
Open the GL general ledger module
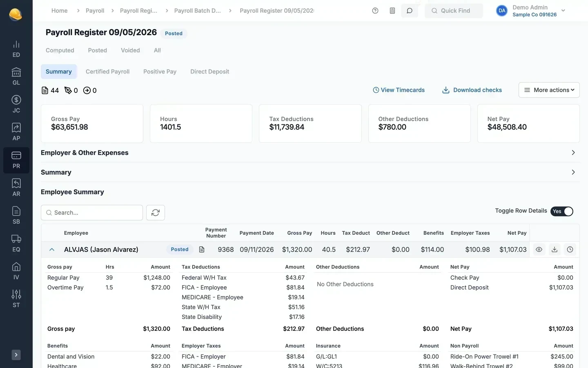point(16,77)
